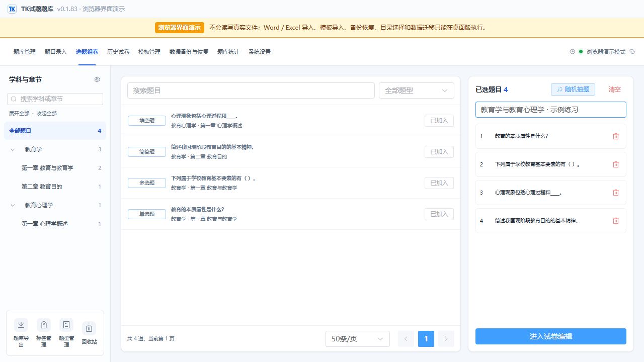This screenshot has height=362, width=644.
Task: Select the 选题组卷 tab
Action: point(87,52)
